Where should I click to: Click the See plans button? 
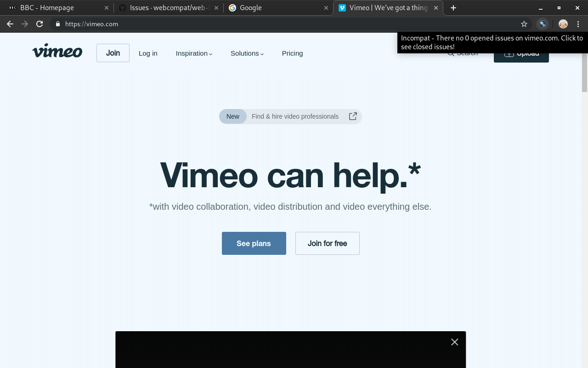(x=254, y=243)
